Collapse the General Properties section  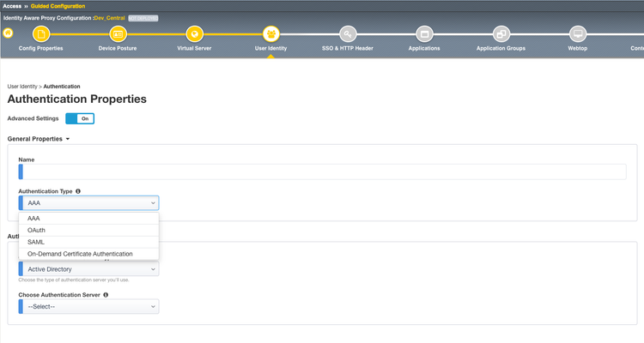(x=38, y=139)
